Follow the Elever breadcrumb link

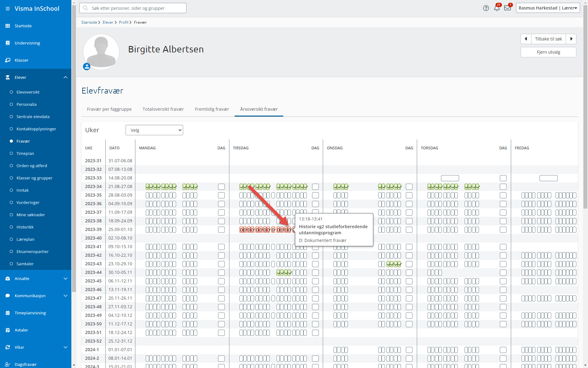click(x=108, y=22)
